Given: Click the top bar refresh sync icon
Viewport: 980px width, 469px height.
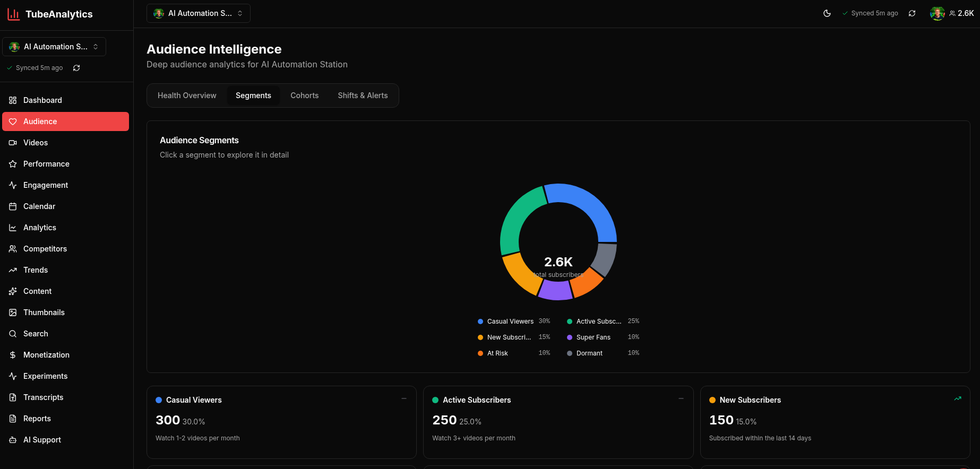Looking at the screenshot, I should 912,13.
